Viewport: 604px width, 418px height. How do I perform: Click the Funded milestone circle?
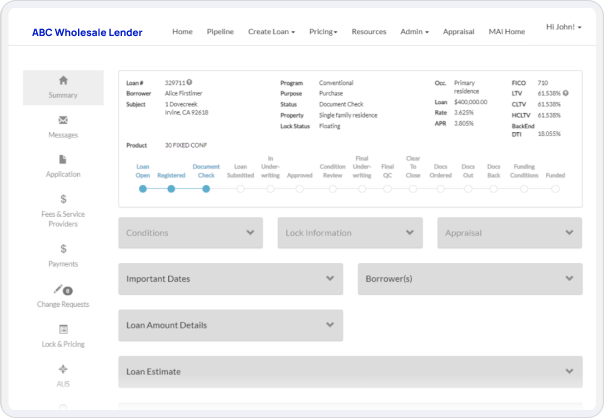pyautogui.click(x=555, y=189)
